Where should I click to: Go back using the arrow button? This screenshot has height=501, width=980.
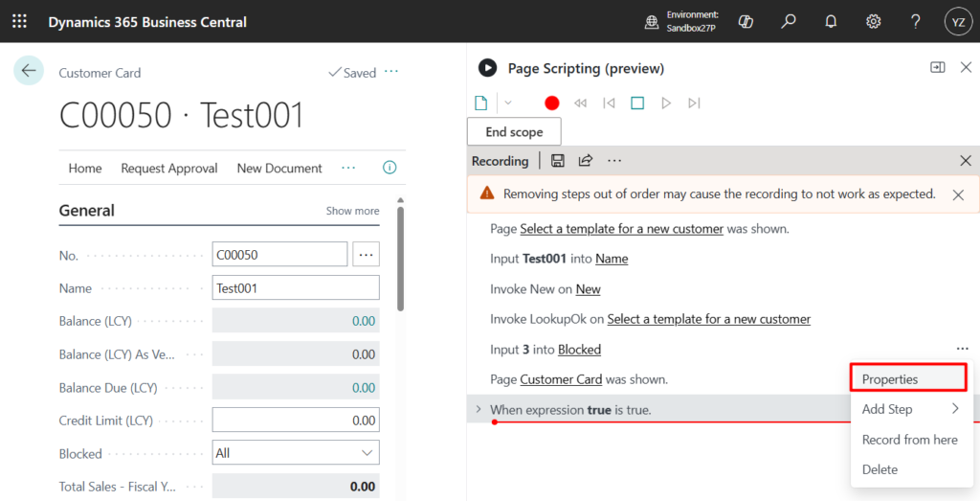click(x=29, y=71)
